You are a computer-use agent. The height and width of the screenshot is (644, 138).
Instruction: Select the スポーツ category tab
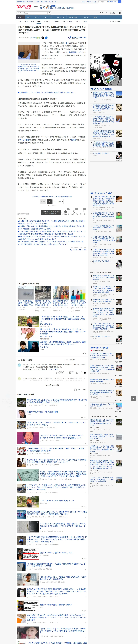pos(56,21)
